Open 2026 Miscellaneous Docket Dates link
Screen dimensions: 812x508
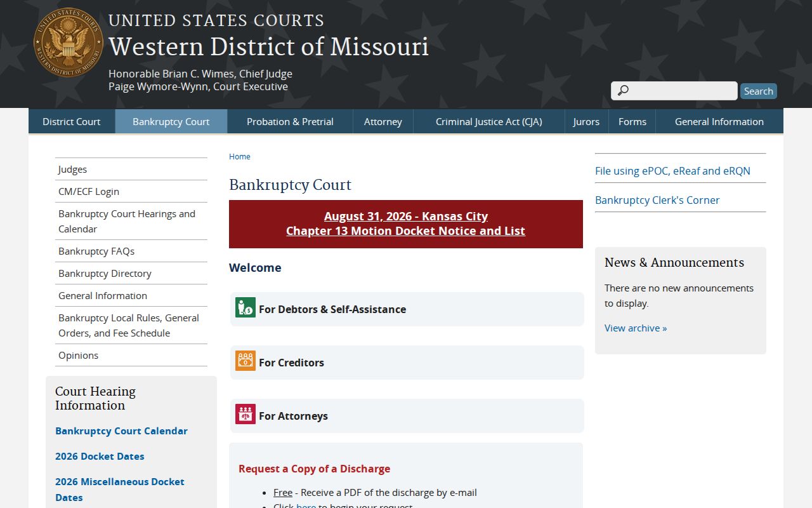pyautogui.click(x=120, y=490)
